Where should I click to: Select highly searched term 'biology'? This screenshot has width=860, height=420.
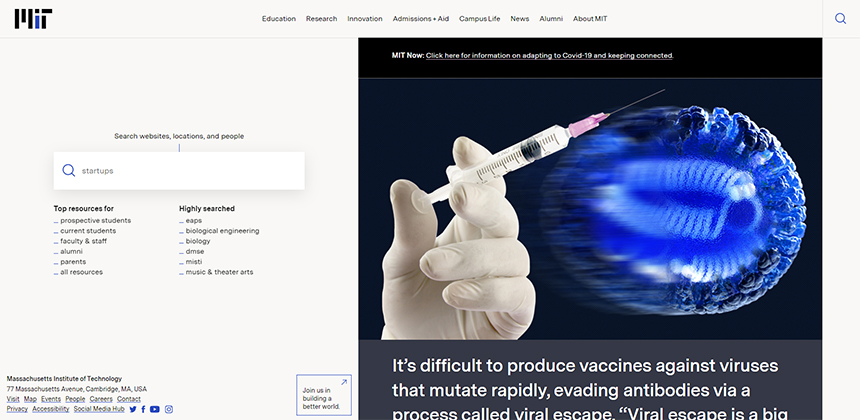coord(197,241)
